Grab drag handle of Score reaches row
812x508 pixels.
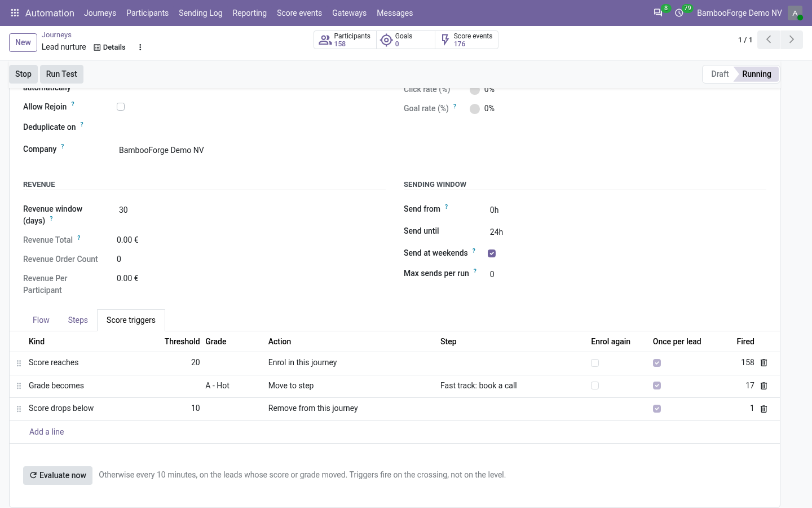click(x=19, y=364)
